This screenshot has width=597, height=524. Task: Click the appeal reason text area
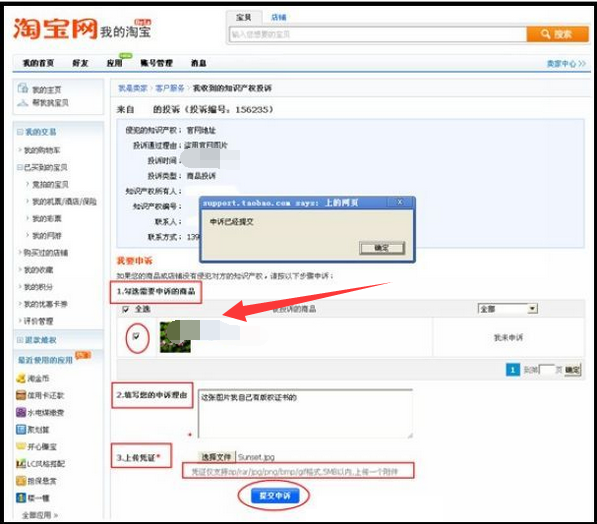click(x=305, y=414)
